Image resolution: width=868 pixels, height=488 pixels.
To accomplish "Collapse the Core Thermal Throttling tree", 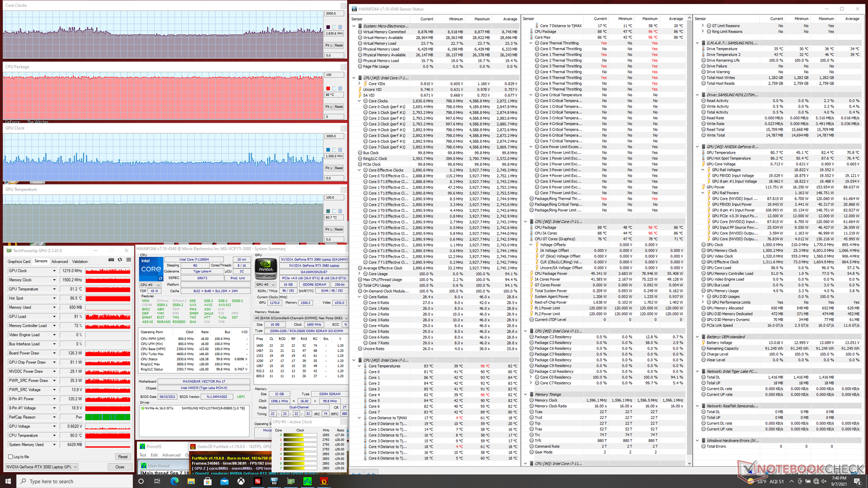I will point(531,43).
